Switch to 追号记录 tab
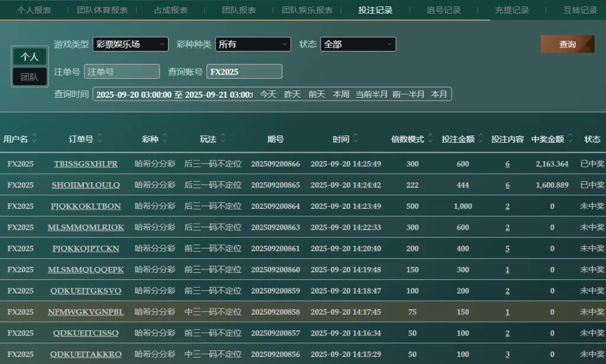Screen dimensions: 606x364 443,10
